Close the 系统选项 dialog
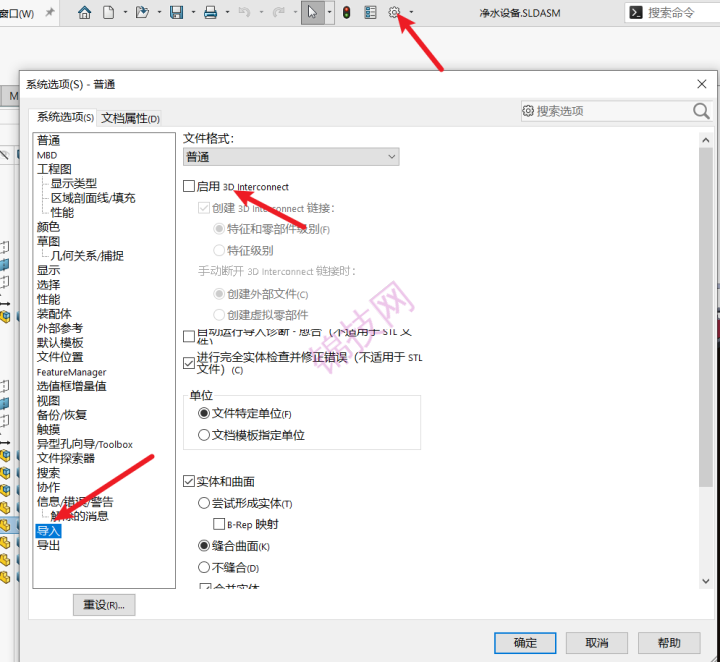Image resolution: width=720 pixels, height=662 pixels. tap(702, 84)
